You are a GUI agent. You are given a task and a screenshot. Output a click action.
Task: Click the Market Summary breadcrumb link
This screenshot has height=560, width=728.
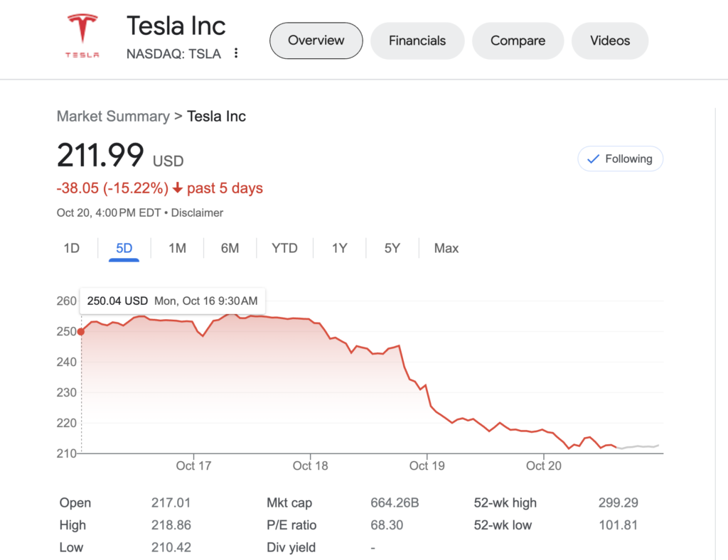[113, 117]
